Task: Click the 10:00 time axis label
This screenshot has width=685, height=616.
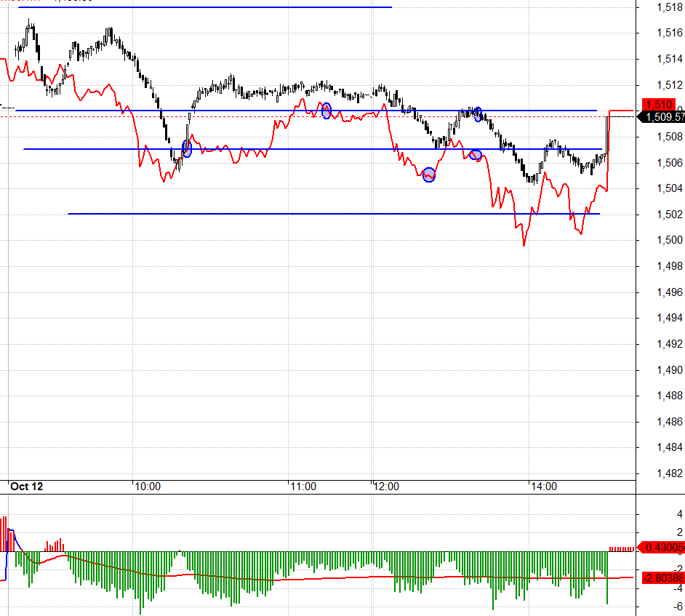Action: pyautogui.click(x=148, y=487)
